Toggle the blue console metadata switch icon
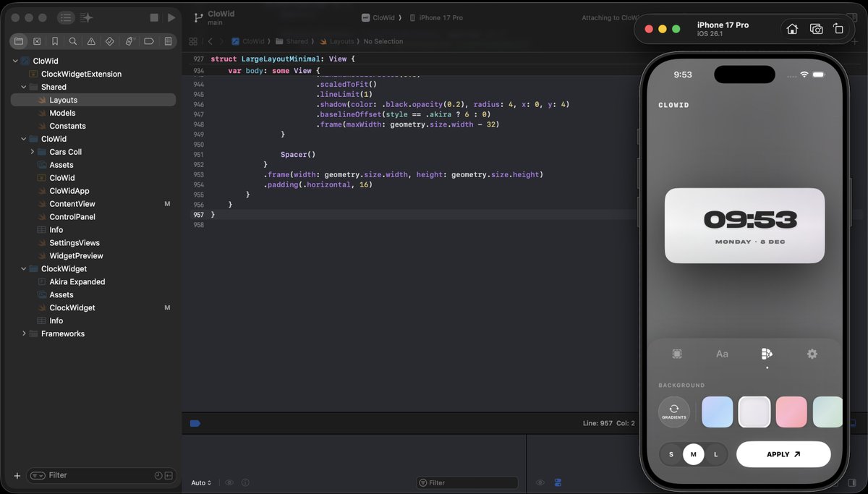Viewport: 868px width, 494px height. point(558,482)
